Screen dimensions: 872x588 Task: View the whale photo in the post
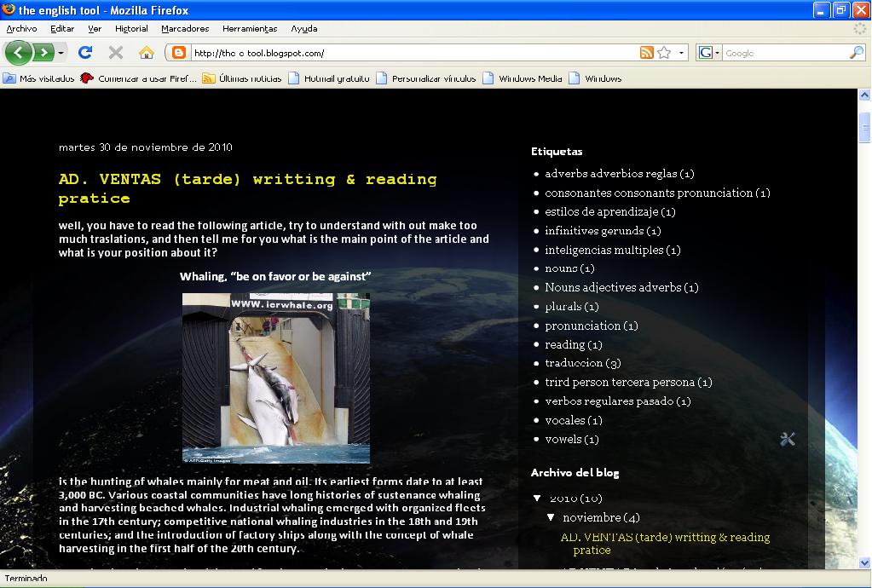pos(276,378)
